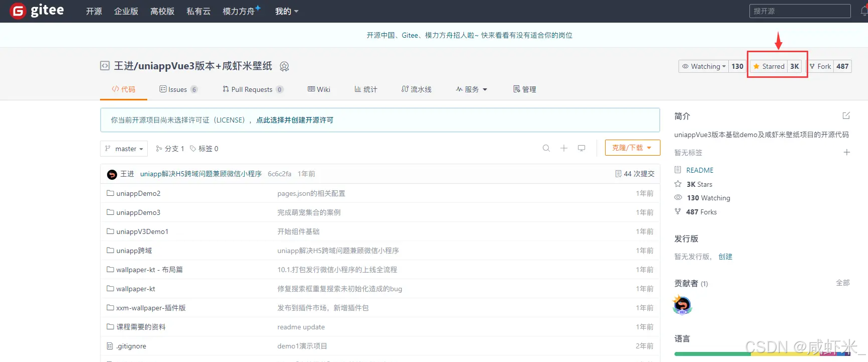The image size is (868, 362).
Task: Open the 流水线 tab
Action: click(417, 89)
